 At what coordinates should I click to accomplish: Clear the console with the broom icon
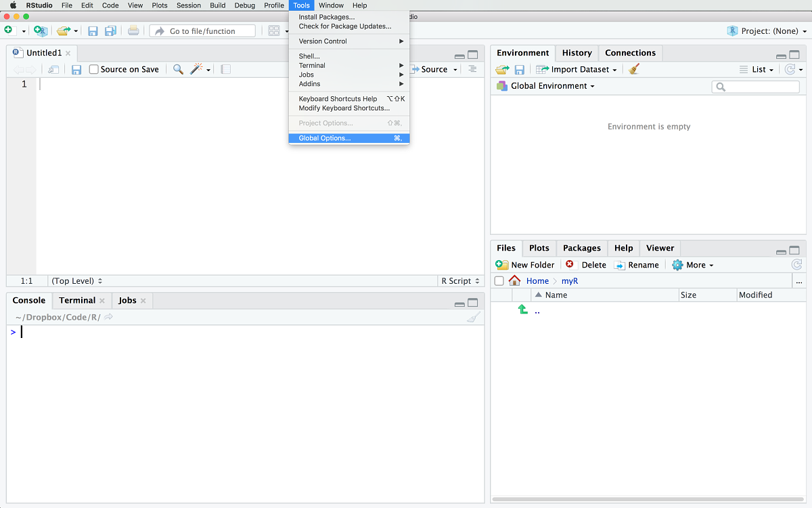[x=474, y=317]
